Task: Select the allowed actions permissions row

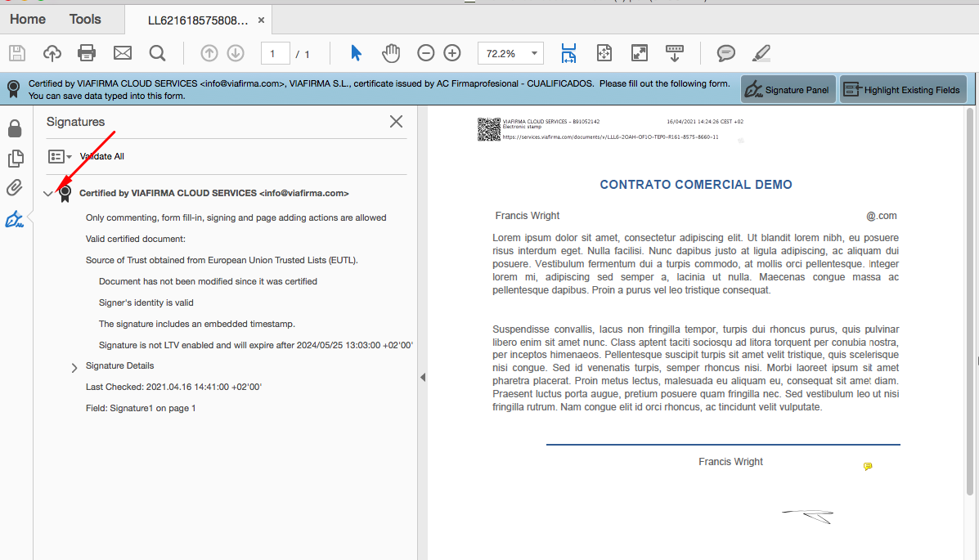Action: click(236, 218)
